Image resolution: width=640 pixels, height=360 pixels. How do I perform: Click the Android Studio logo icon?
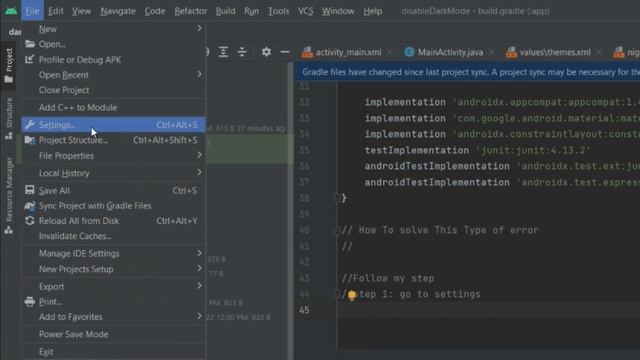[11, 11]
